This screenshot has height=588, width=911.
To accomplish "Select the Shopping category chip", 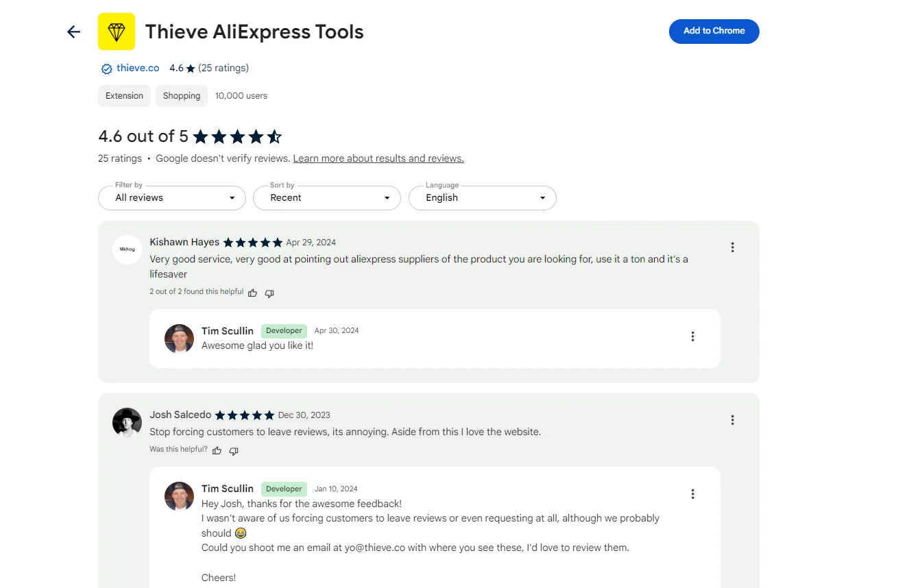I will [182, 96].
